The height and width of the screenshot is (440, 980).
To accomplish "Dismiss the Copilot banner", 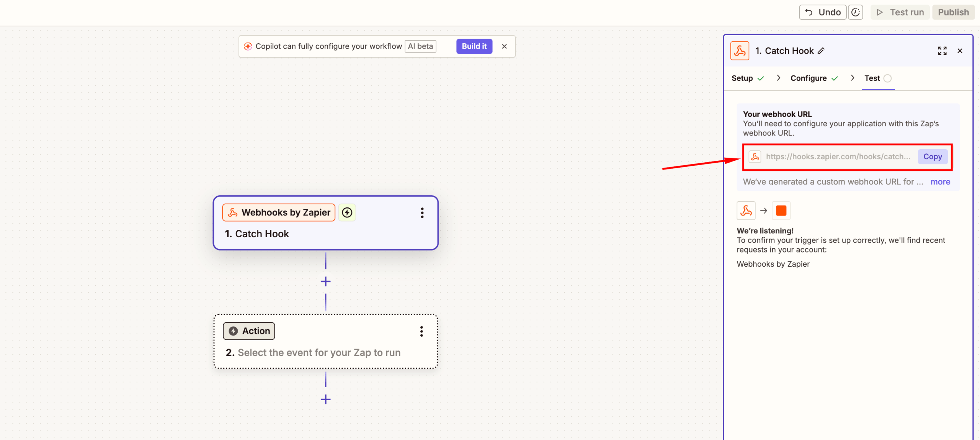I will point(504,46).
